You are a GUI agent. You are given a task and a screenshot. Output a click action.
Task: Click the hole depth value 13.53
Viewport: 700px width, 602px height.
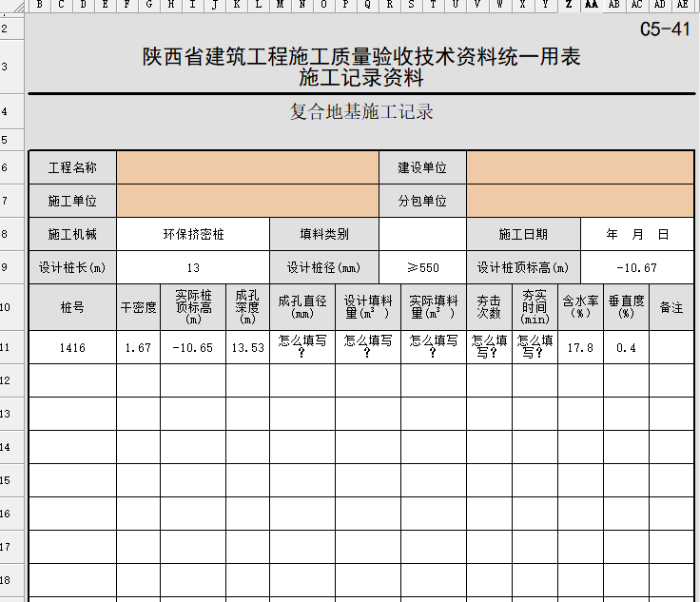tap(247, 348)
